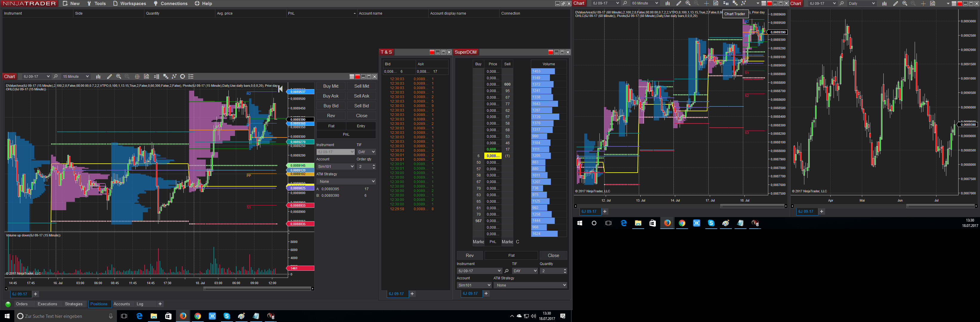
Task: Show data box in Daily chart
Action: tap(933, 3)
